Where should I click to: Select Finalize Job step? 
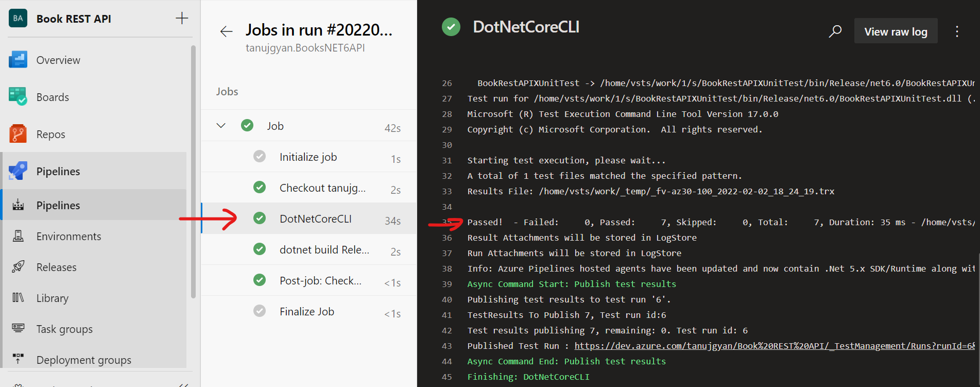[x=309, y=311]
